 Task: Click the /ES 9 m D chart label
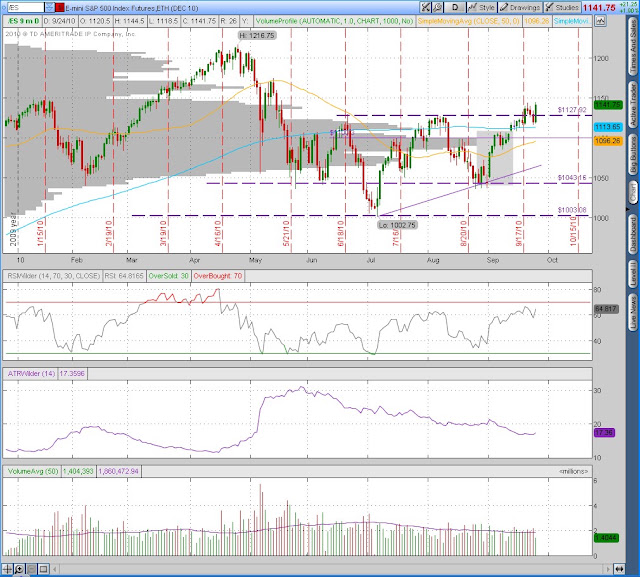click(x=22, y=21)
